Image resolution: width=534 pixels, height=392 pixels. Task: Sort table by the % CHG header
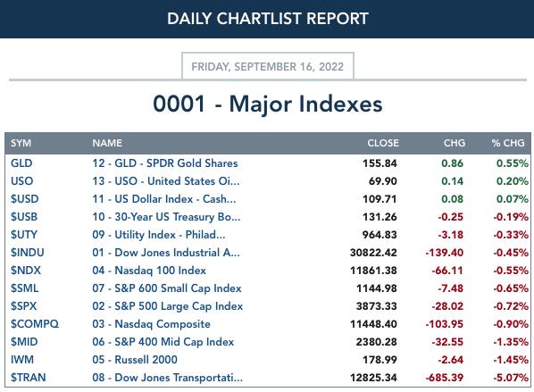pyautogui.click(x=508, y=143)
